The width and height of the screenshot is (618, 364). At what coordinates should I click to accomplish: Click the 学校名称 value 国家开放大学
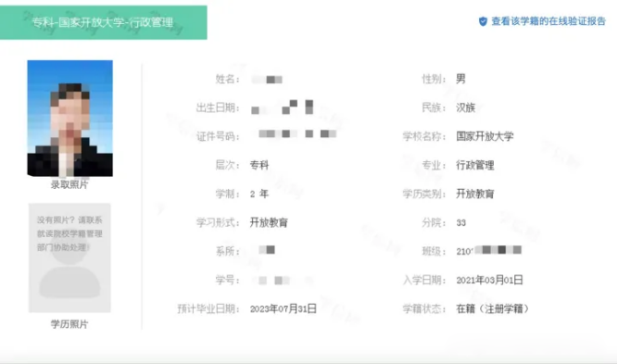485,136
